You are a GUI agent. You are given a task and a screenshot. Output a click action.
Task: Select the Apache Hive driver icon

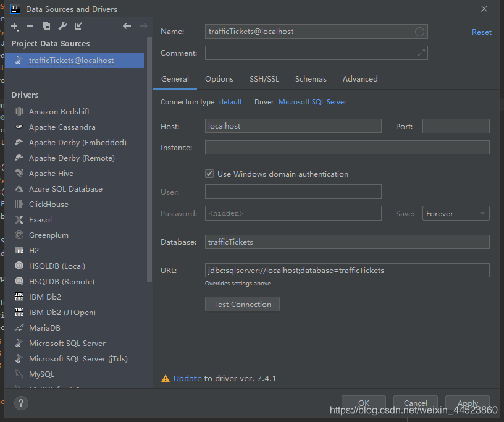click(19, 173)
